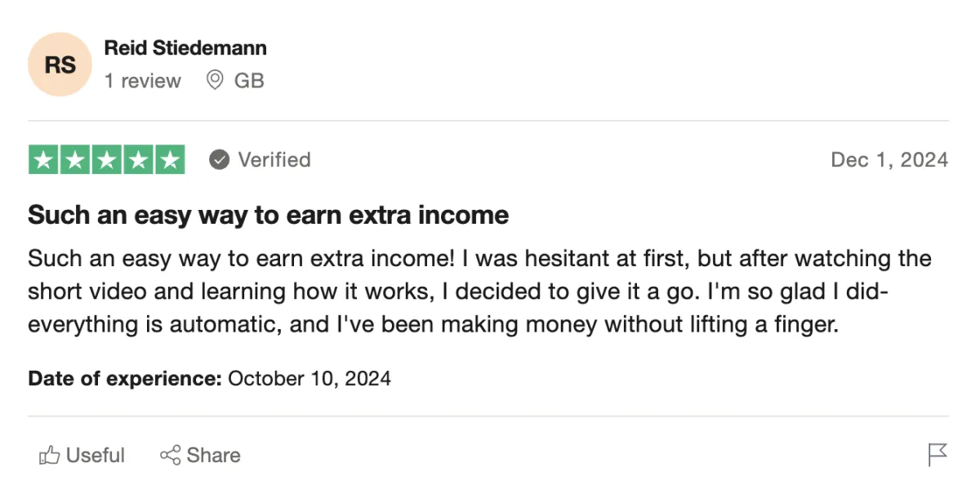Click the 'Share' button label
This screenshot has width=980, height=490.
(214, 455)
